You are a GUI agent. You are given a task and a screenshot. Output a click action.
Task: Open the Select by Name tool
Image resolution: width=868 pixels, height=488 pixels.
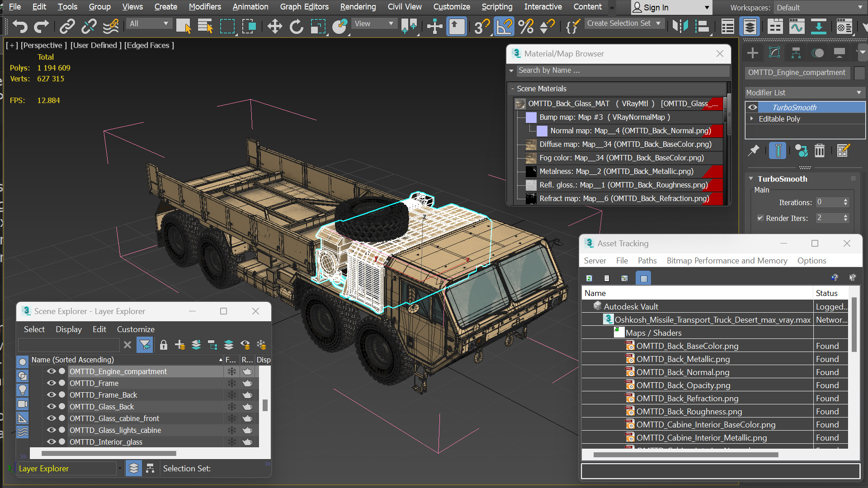(x=206, y=27)
